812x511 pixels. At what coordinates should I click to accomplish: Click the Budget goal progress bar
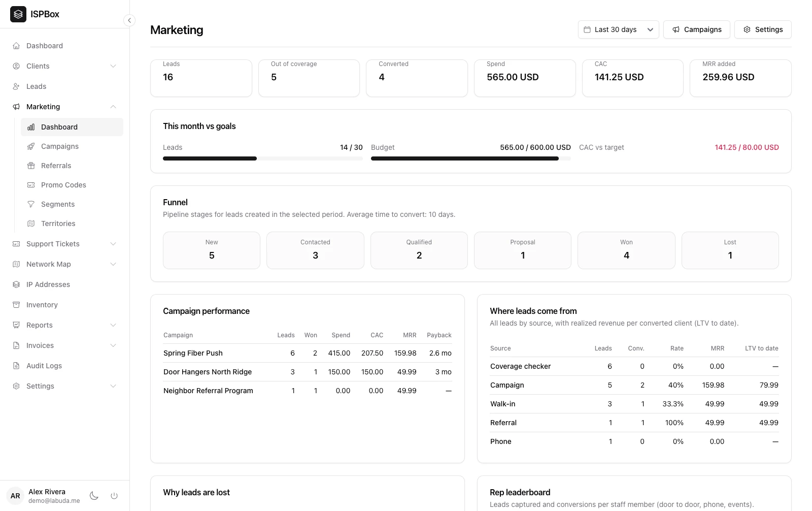(x=471, y=158)
